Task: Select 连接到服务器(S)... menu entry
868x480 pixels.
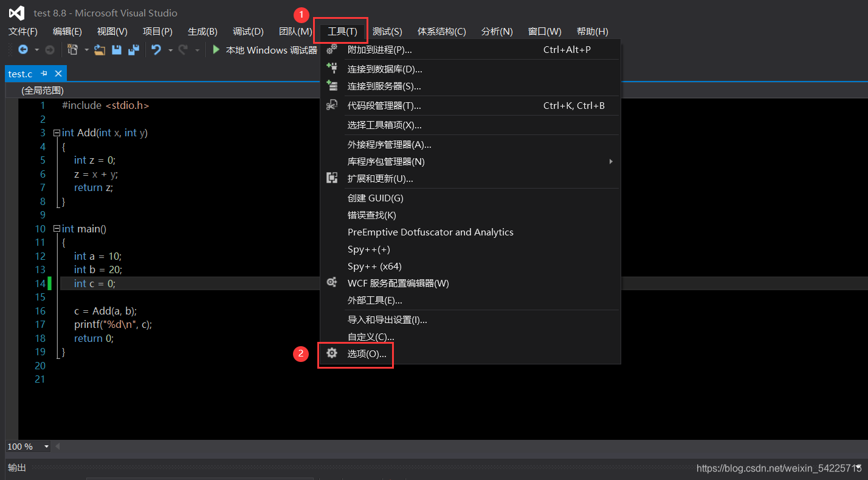Action: click(470, 86)
